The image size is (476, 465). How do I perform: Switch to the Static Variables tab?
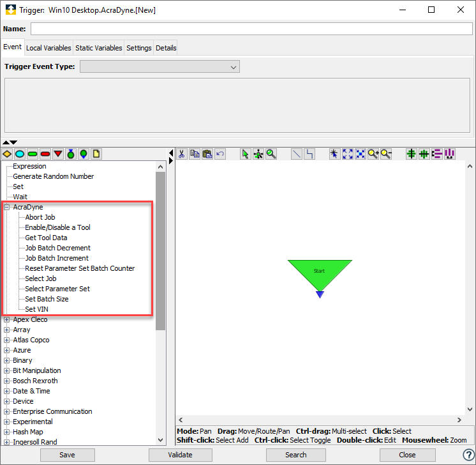(99, 48)
